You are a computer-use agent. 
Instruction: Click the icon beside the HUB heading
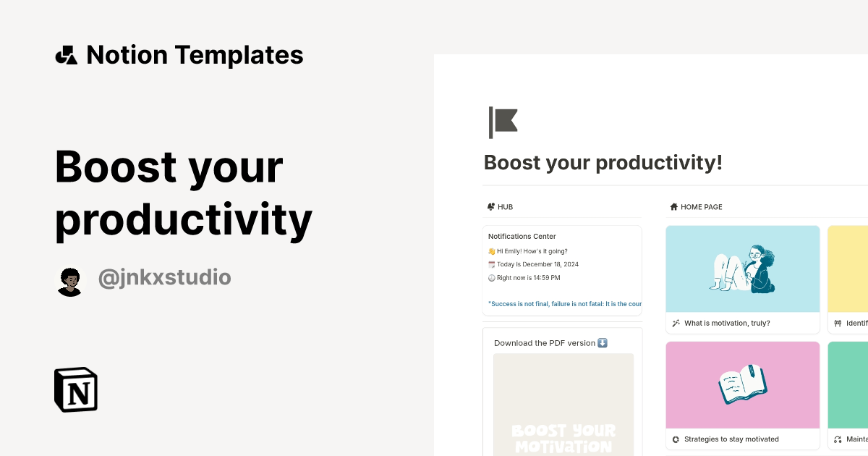490,207
